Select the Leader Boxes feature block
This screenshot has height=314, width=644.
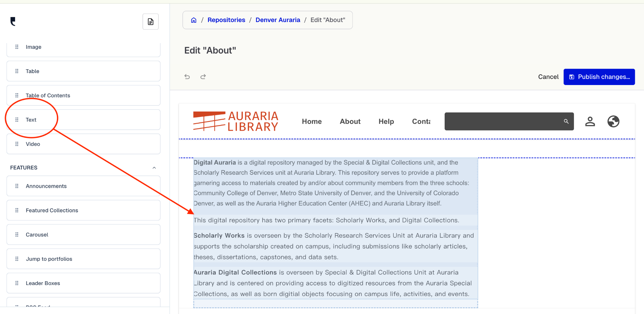pyautogui.click(x=84, y=283)
